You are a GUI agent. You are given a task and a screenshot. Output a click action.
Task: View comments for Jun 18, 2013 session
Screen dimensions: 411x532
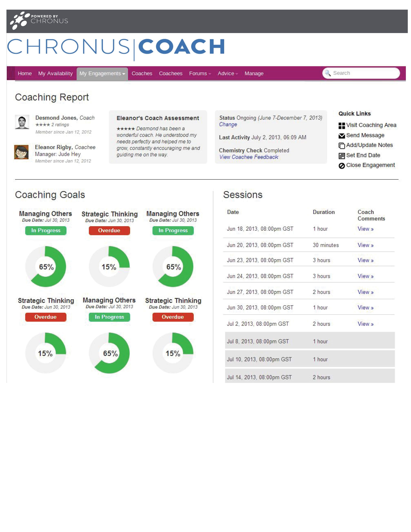tap(365, 229)
